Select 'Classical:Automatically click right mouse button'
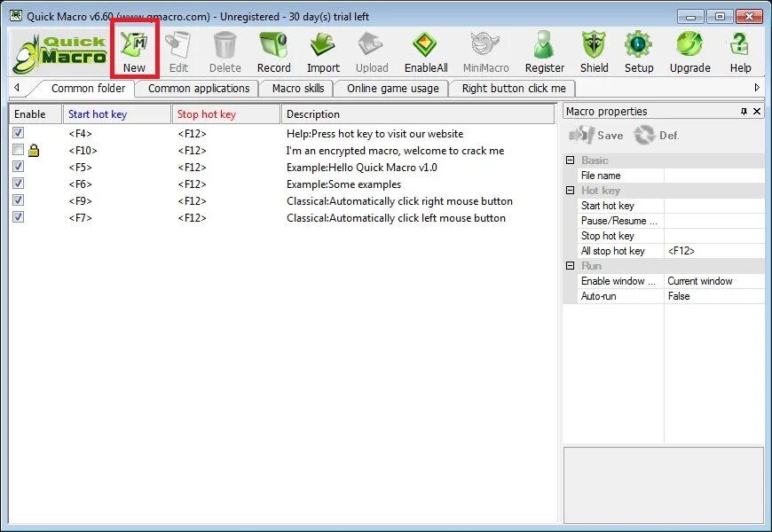 click(399, 200)
